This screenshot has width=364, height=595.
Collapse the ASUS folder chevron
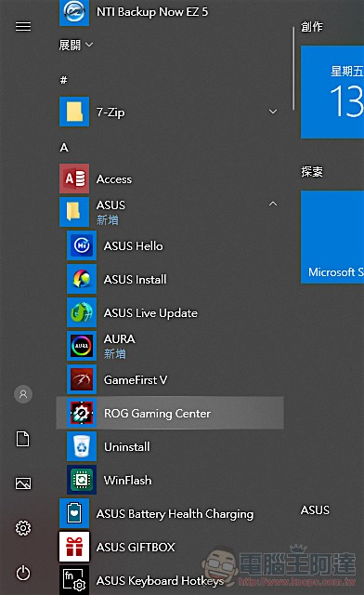(x=273, y=205)
